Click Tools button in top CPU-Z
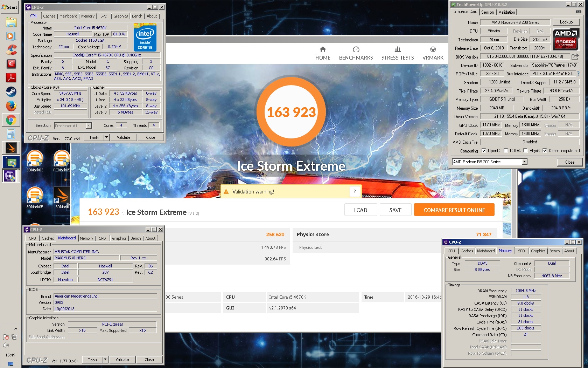588x368 pixels. coord(94,137)
